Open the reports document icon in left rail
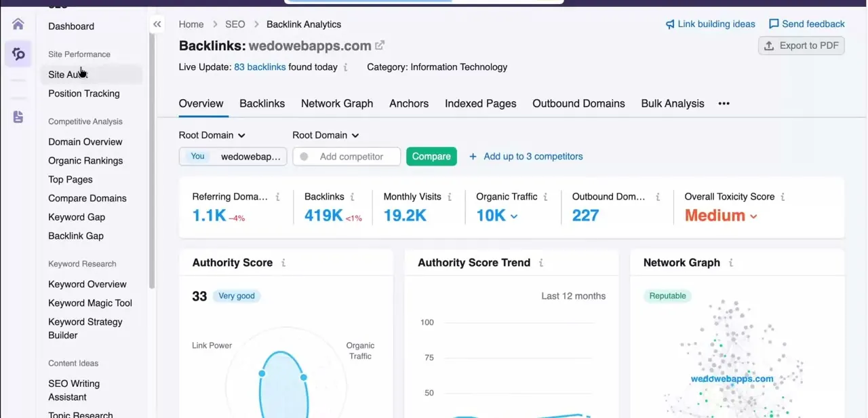 pos(18,117)
